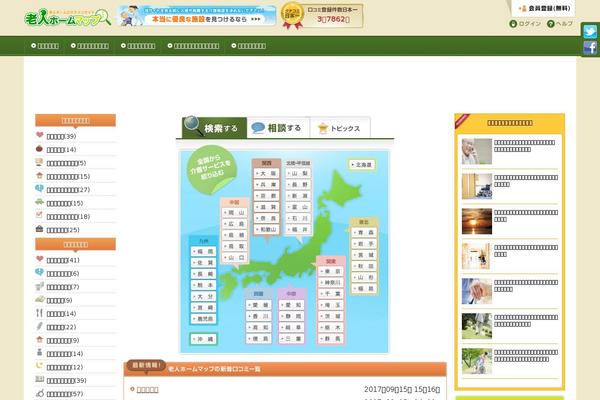Select 愛媛 in the 四国 region
This screenshot has width=600, height=400.
coord(259,305)
